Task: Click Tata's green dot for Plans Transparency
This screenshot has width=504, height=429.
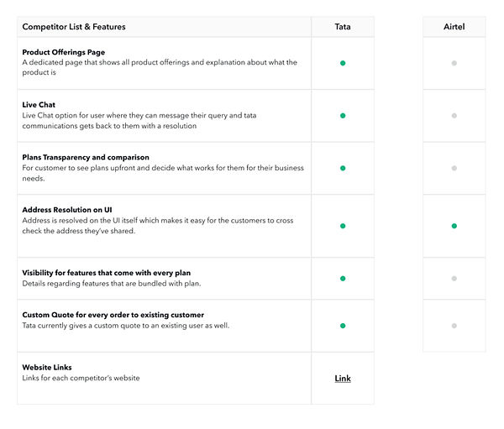Action: [x=343, y=168]
